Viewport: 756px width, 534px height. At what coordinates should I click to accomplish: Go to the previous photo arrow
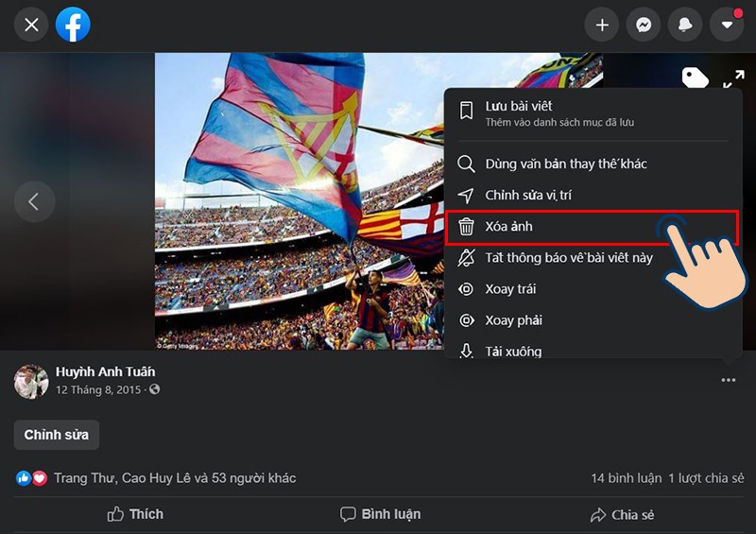coord(34,201)
